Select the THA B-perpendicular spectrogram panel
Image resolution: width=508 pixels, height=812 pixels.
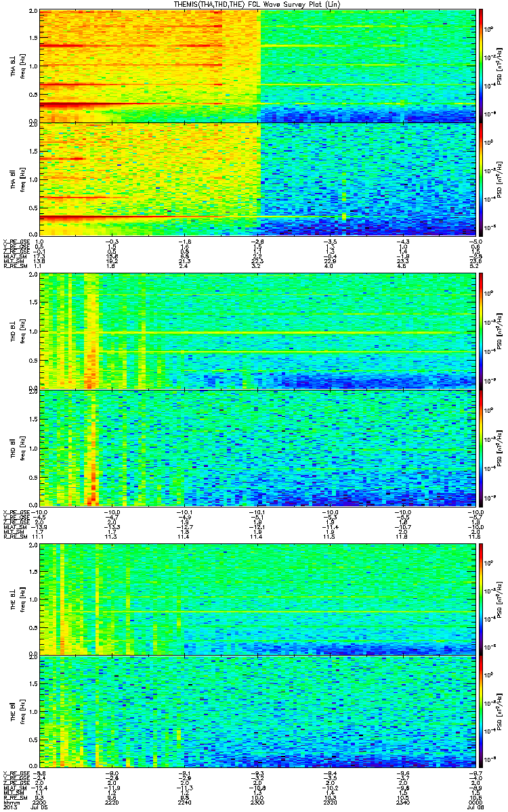point(258,66)
